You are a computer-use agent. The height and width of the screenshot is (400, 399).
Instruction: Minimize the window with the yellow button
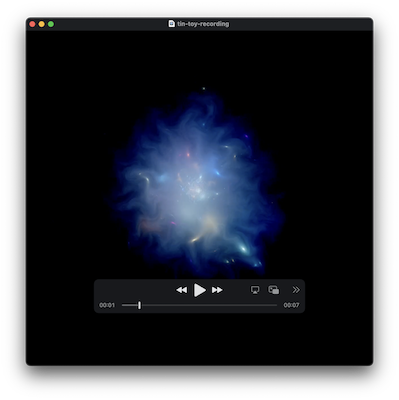pos(42,24)
